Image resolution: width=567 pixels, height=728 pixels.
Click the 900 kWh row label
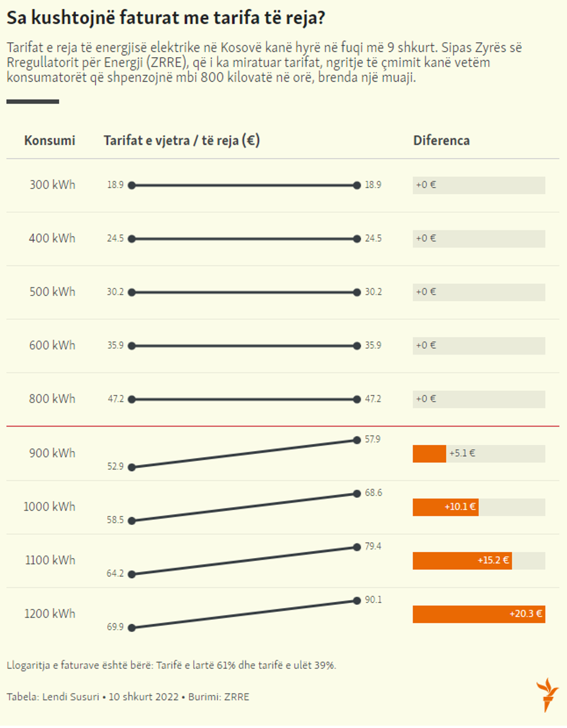(52, 453)
